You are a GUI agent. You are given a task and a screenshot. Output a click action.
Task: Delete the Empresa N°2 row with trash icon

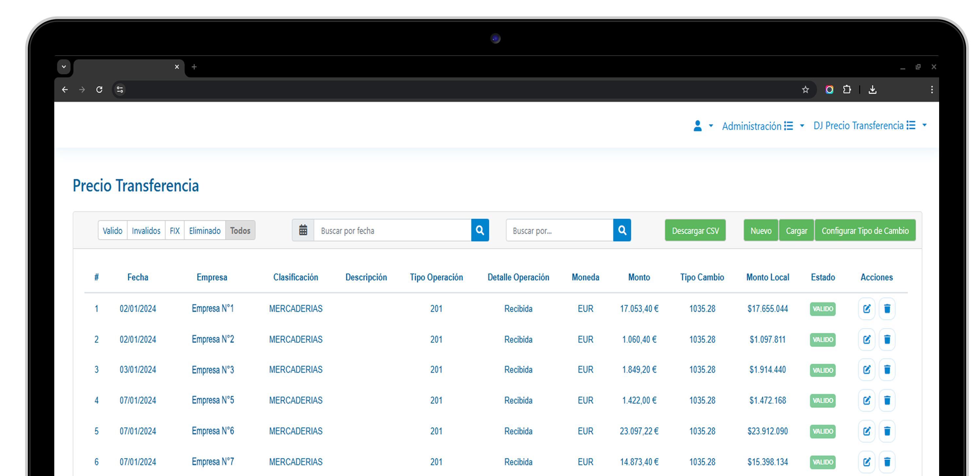pos(887,339)
